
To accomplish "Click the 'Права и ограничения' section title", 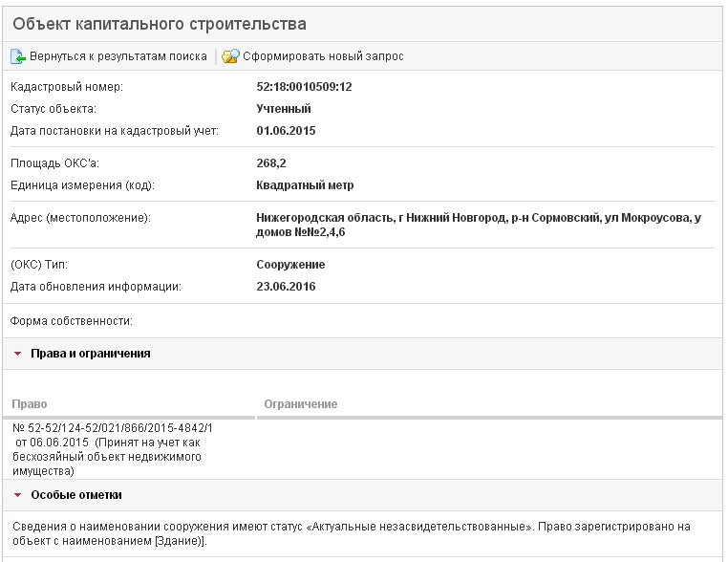I will pos(91,354).
